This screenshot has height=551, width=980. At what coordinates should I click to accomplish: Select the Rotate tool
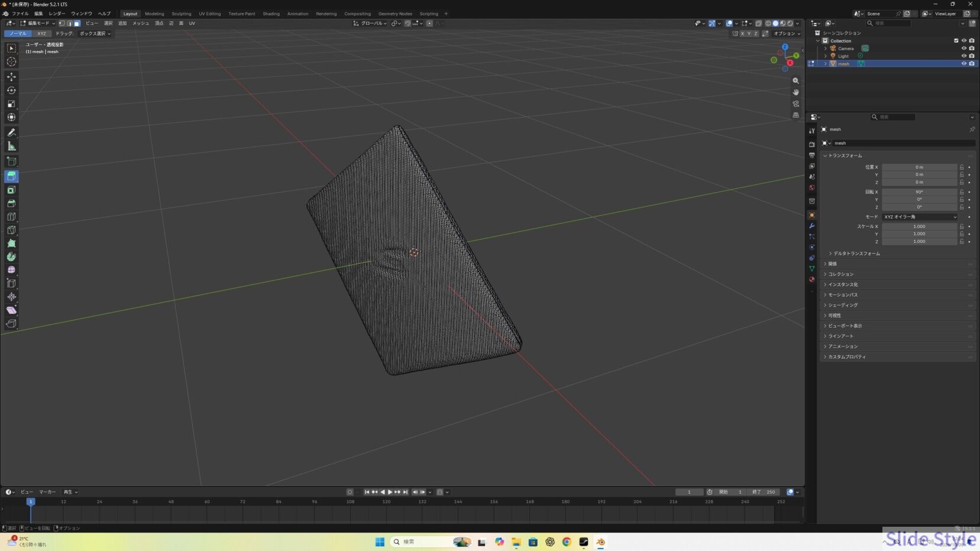[11, 90]
